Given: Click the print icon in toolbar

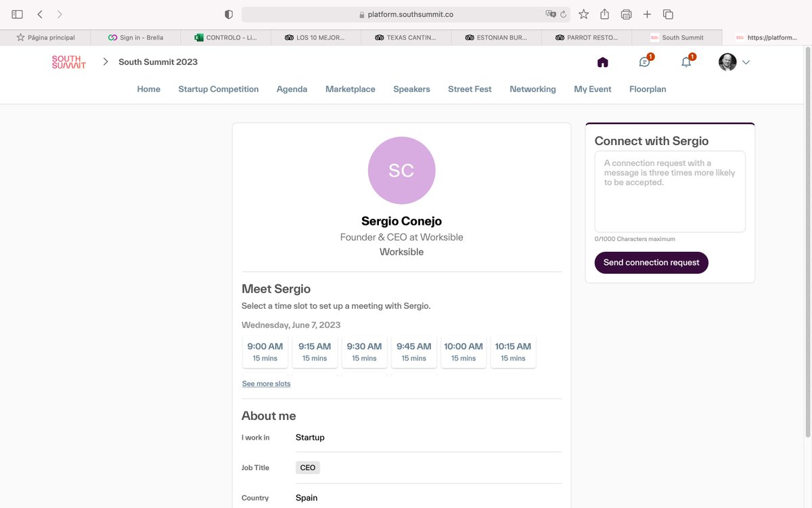Looking at the screenshot, I should pyautogui.click(x=626, y=14).
